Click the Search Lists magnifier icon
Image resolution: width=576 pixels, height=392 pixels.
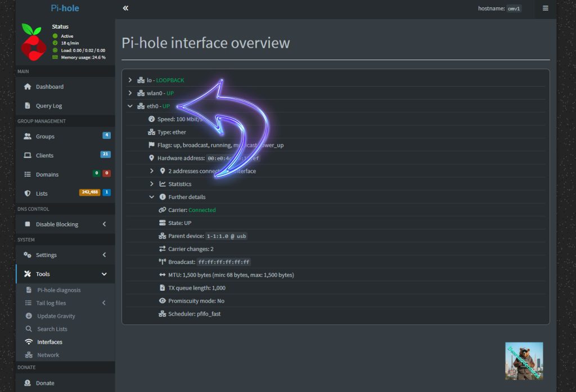29,329
